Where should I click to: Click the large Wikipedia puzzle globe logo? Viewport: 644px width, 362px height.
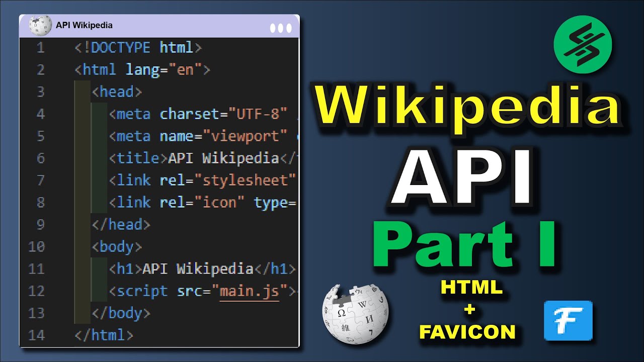point(355,315)
